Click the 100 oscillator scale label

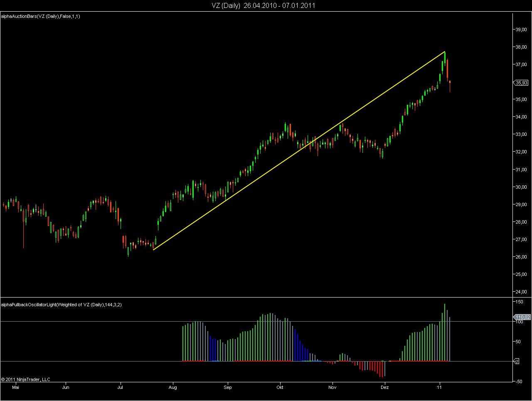(x=519, y=322)
